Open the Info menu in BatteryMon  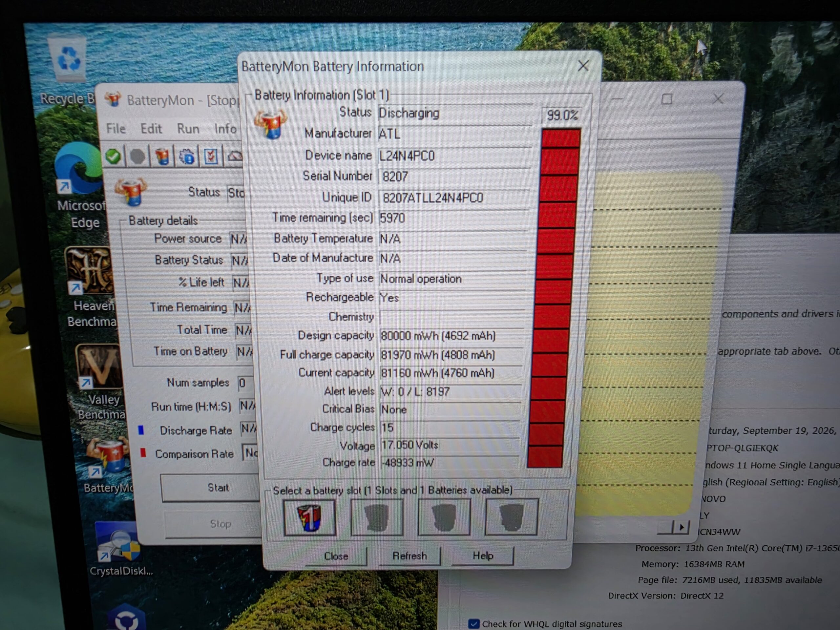point(225,129)
